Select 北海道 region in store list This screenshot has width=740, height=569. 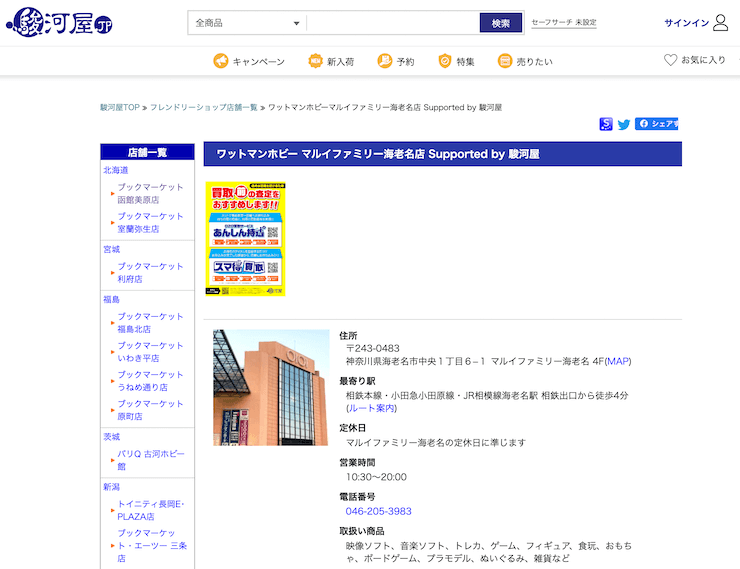[116, 170]
